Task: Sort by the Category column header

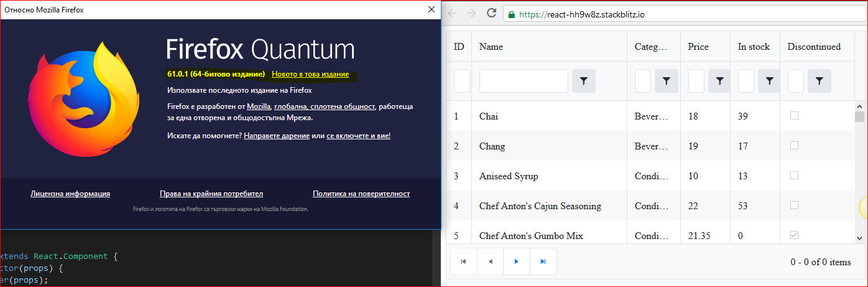Action: [653, 47]
